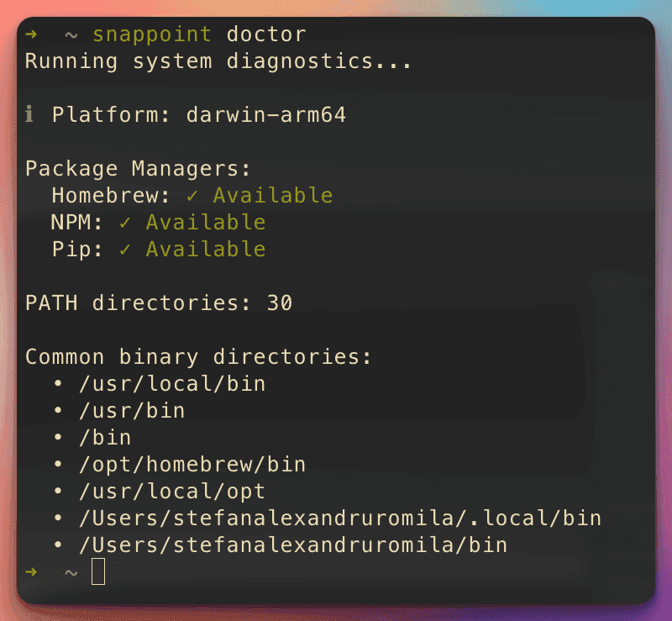Click the 'Pip:' label
Screen dimensions: 672x621
coord(77,250)
